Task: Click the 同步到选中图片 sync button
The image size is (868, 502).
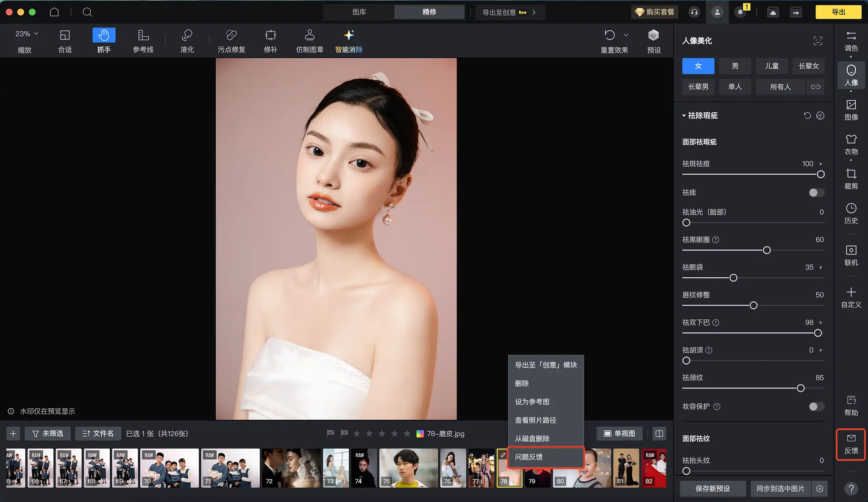Action: 780,489
